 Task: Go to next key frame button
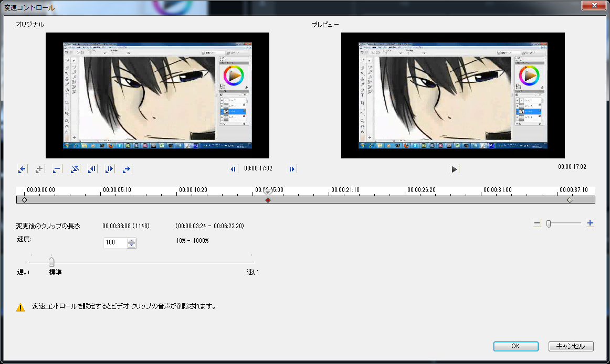point(127,169)
